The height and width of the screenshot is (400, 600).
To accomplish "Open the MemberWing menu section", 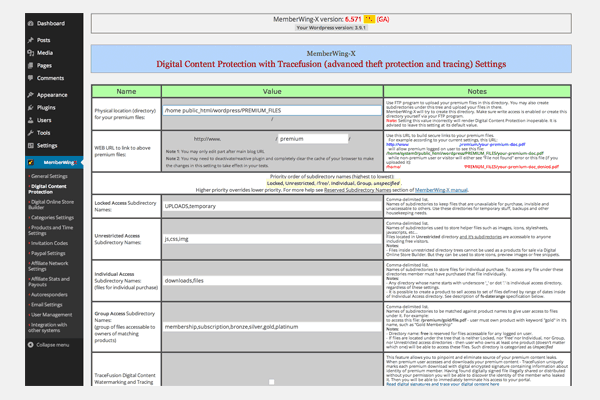I will 55,160.
